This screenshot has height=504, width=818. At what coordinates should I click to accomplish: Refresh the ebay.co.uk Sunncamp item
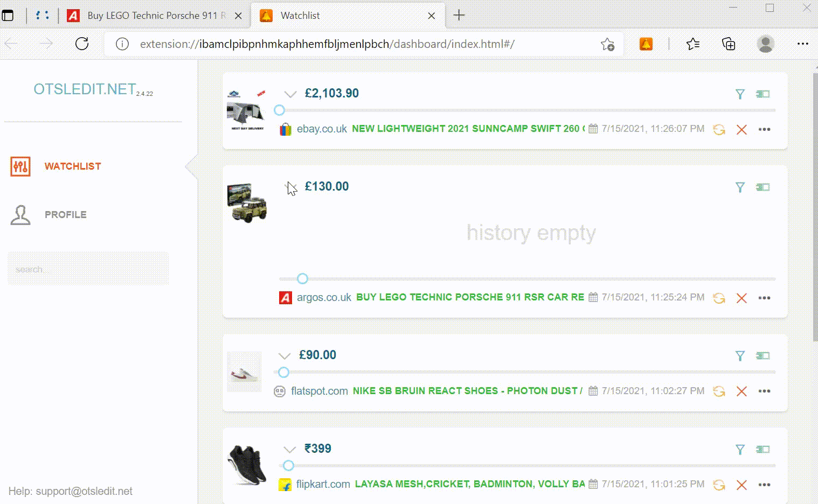pyautogui.click(x=719, y=129)
